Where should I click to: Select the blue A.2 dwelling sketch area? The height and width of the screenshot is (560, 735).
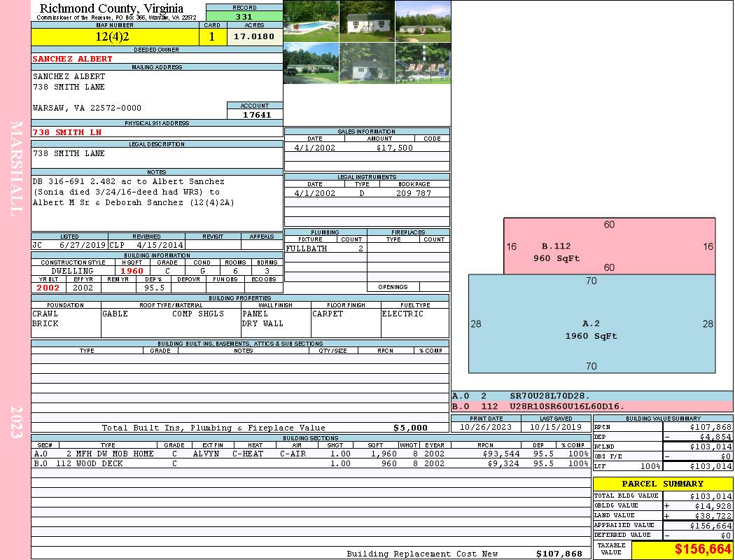click(591, 323)
